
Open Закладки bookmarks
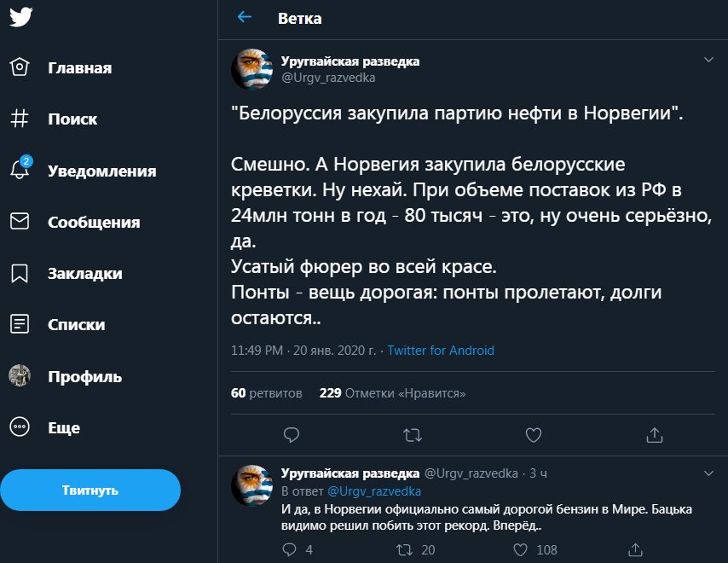84,274
